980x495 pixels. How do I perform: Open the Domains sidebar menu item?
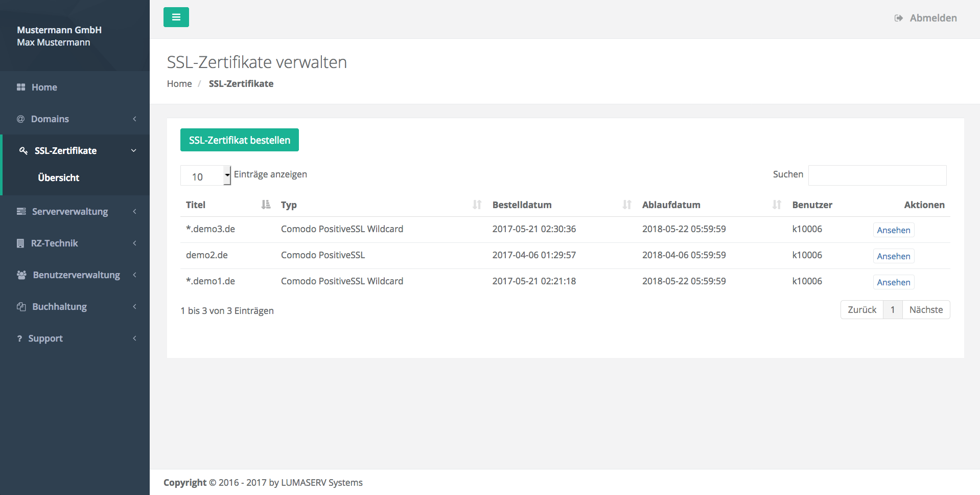click(x=75, y=119)
